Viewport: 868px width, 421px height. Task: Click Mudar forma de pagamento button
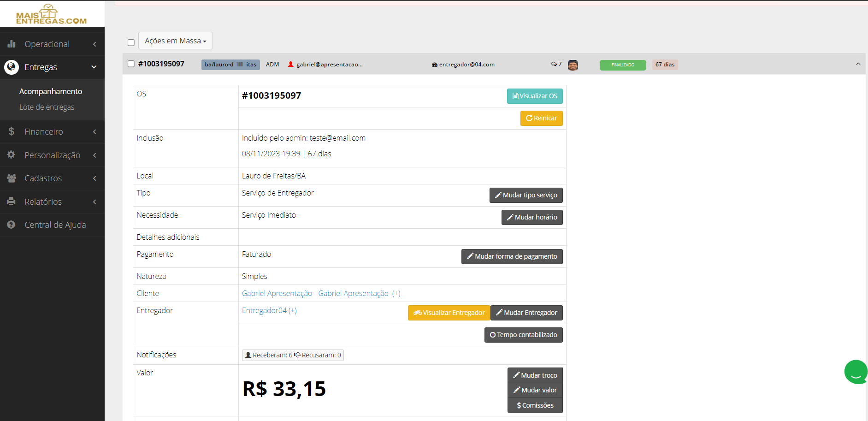512,256
